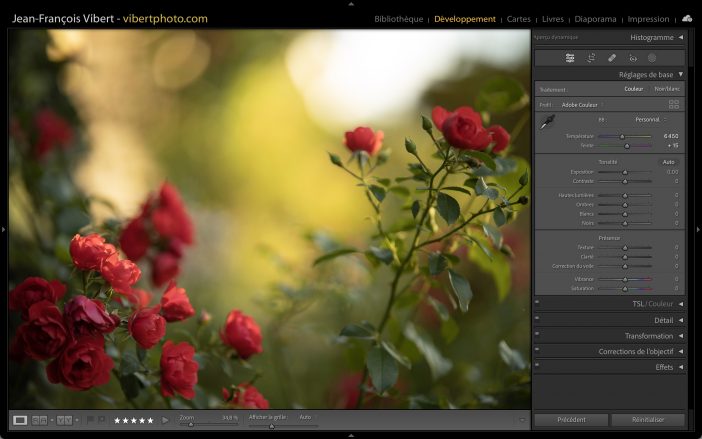Adjust the Exposition slider

[x=625, y=172]
